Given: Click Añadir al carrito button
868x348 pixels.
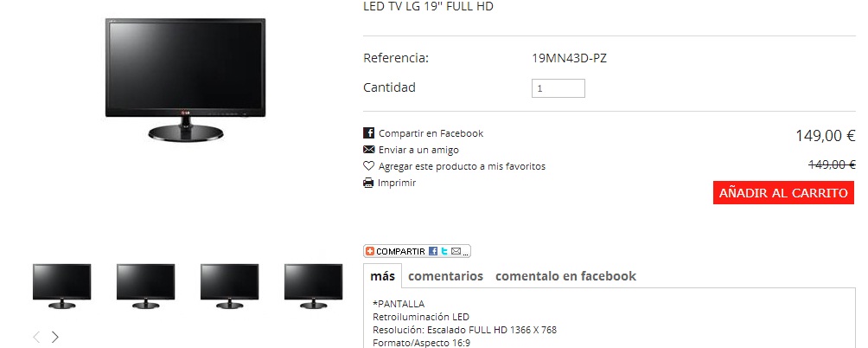Looking at the screenshot, I should click(x=783, y=193).
